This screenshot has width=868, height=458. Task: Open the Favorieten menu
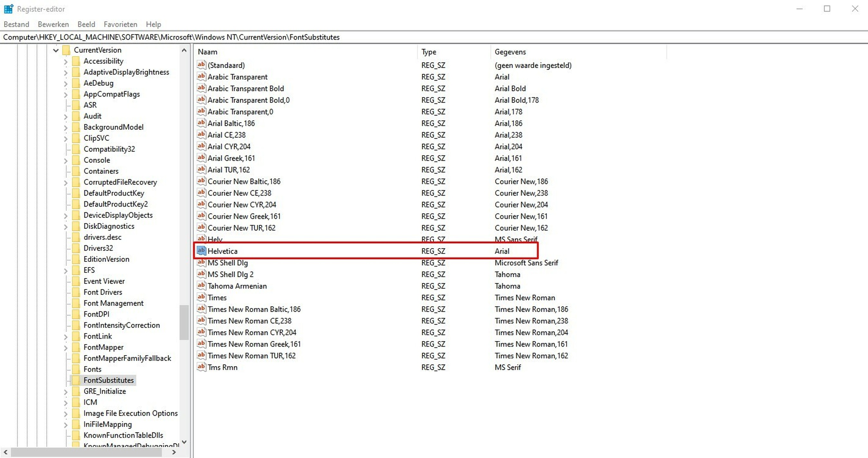(120, 24)
